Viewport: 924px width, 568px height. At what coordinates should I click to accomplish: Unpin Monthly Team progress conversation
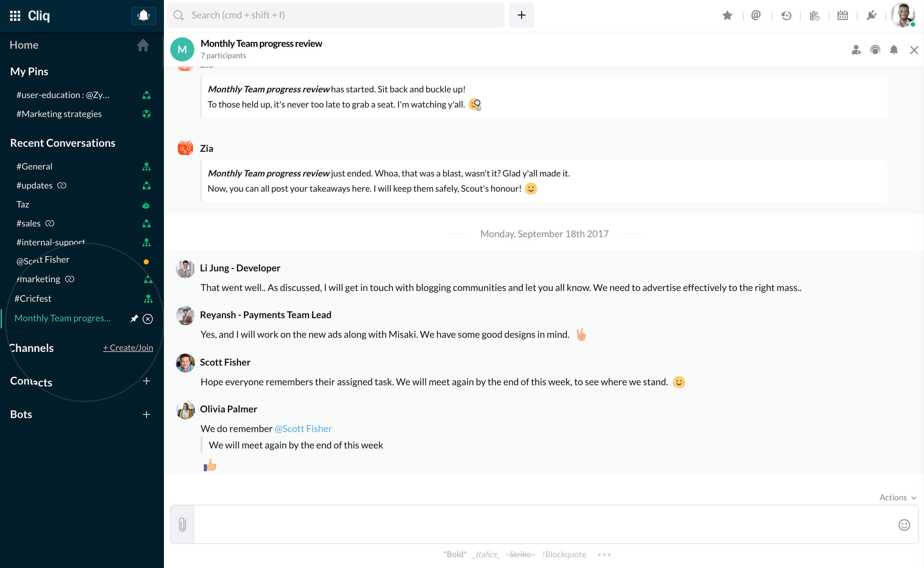134,319
